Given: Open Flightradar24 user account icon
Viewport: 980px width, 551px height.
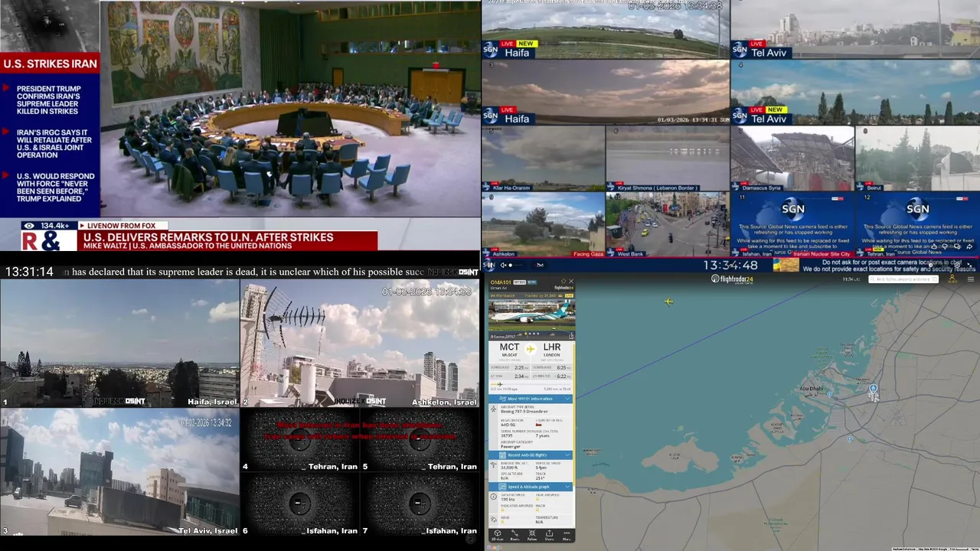Looking at the screenshot, I should (x=952, y=279).
